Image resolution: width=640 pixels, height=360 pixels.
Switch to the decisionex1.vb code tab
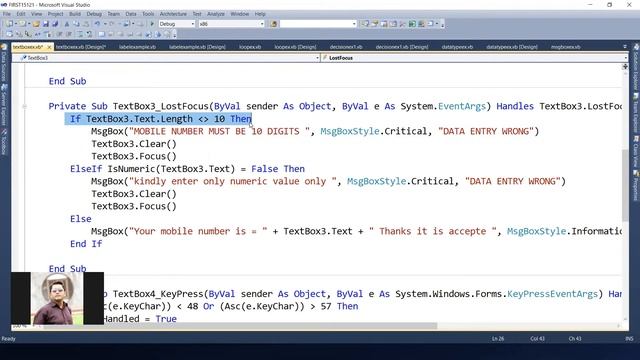click(346, 47)
